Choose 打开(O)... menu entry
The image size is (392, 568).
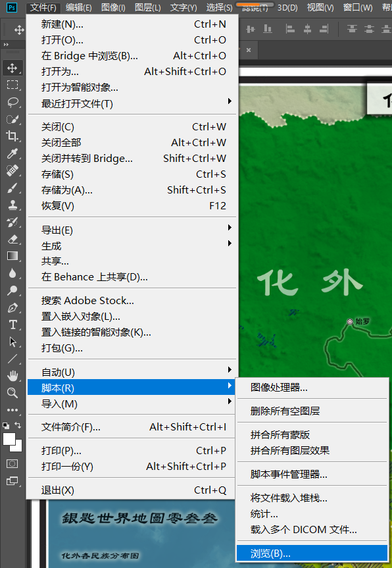click(132, 40)
